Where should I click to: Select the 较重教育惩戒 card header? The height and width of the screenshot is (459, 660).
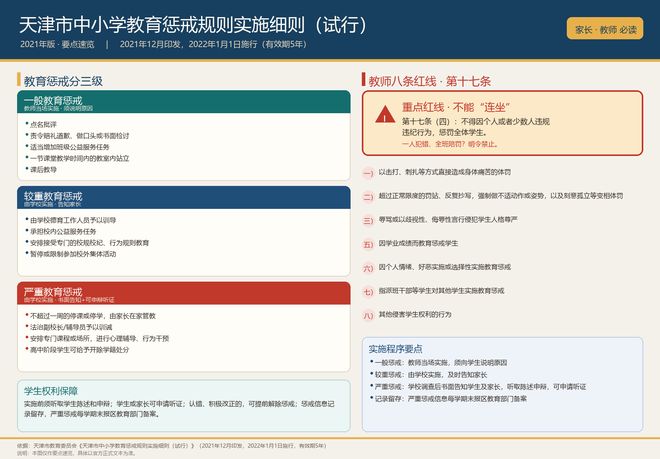click(184, 197)
